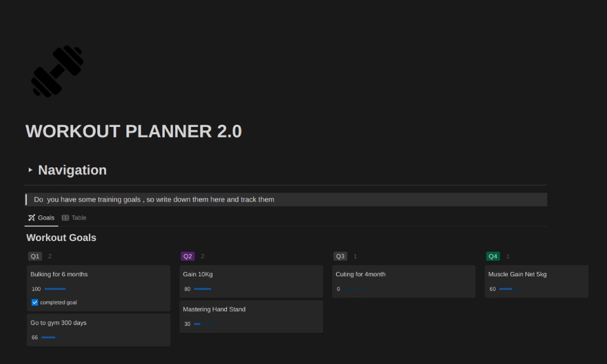
Task: Click the Goals view icon
Action: pos(31,218)
